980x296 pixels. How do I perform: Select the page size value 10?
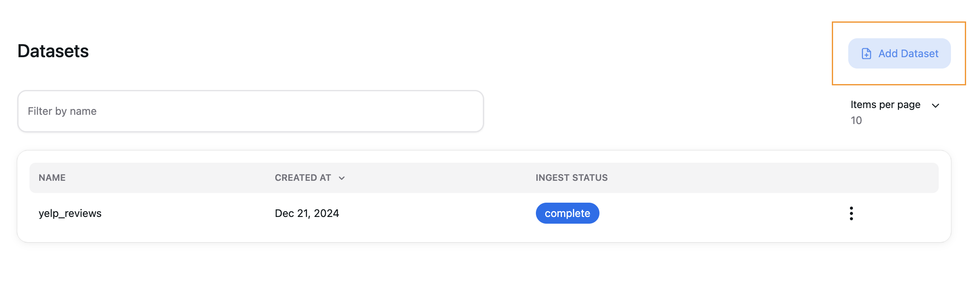pos(857,120)
